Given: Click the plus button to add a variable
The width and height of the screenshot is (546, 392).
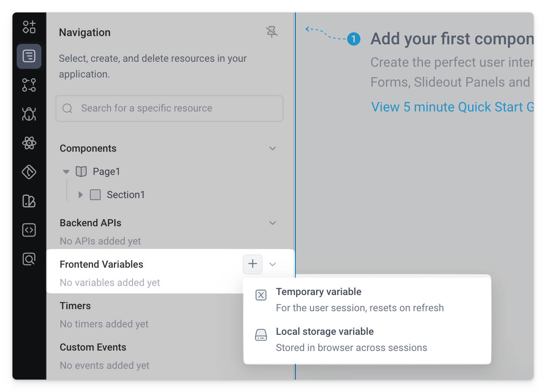Looking at the screenshot, I should pos(253,264).
